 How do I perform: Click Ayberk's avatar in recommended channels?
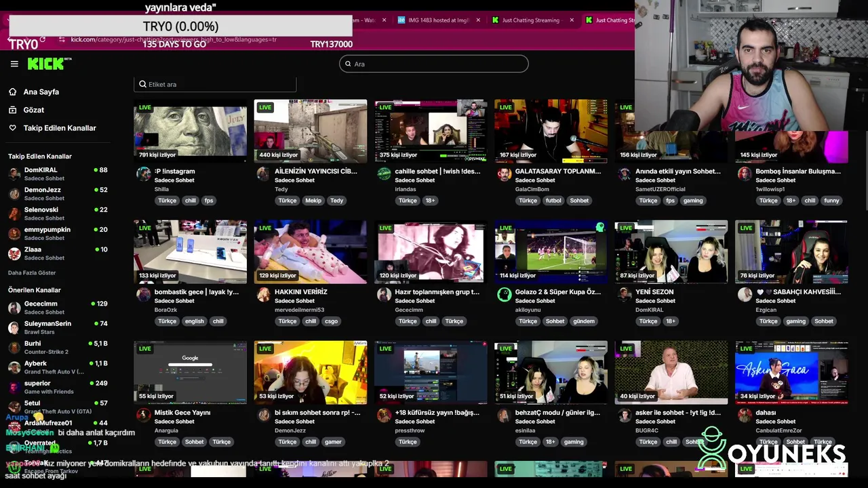[14, 367]
